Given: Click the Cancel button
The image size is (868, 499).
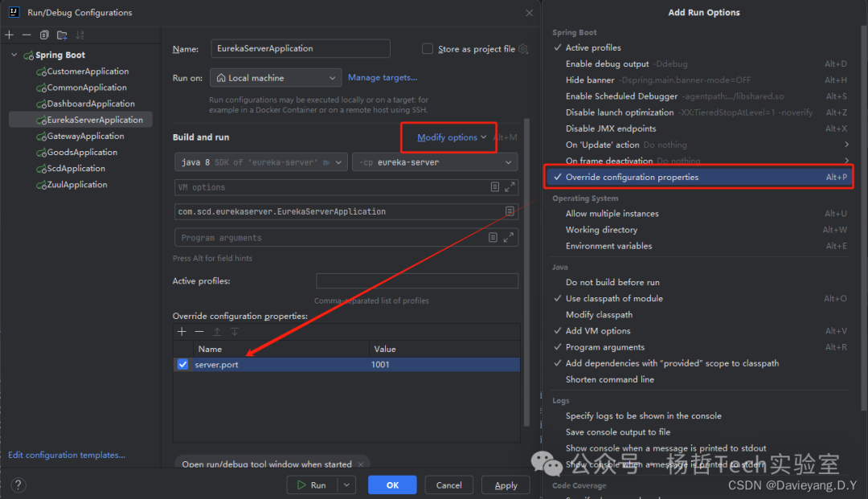Looking at the screenshot, I should (449, 485).
